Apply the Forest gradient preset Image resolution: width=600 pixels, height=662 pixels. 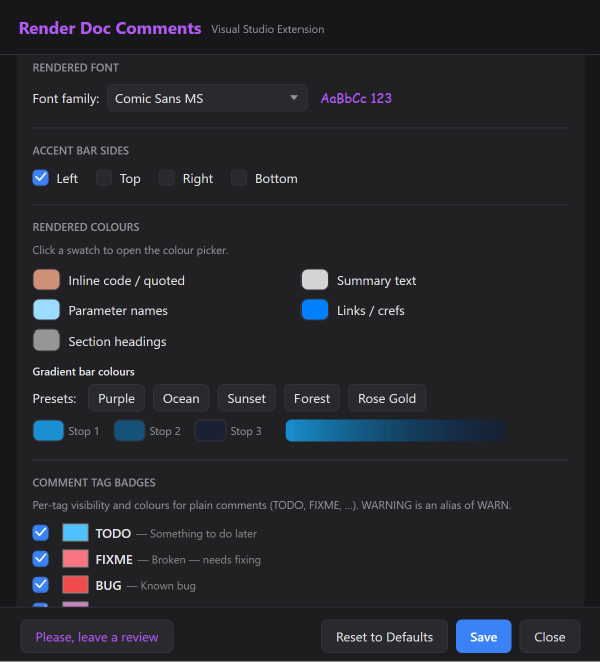pos(312,398)
